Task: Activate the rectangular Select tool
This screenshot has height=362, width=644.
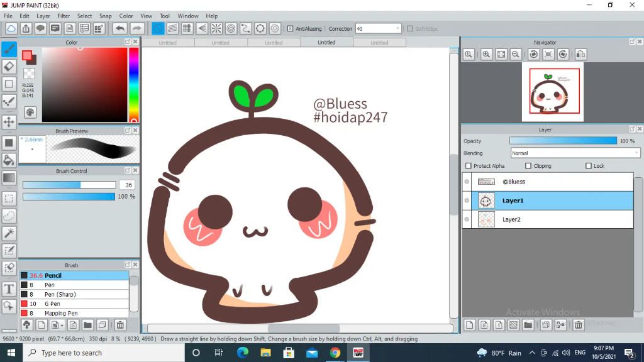Action: coord(9,199)
